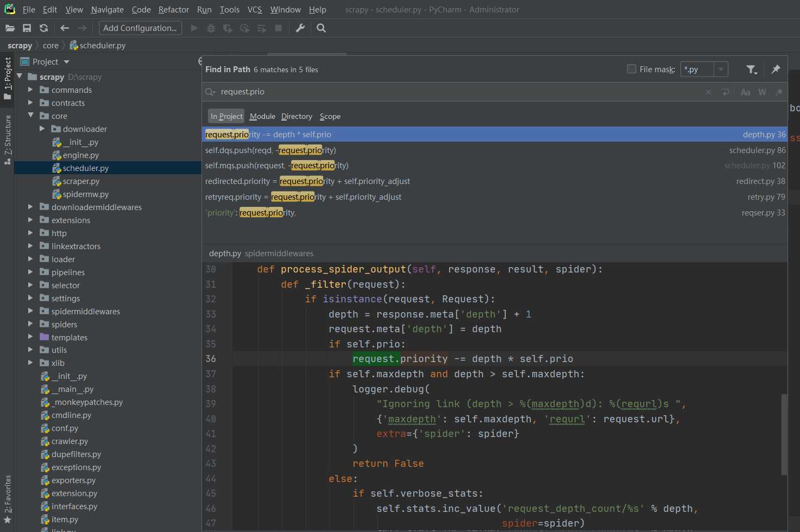Click the preview pane vertical scrollbar
The width and height of the screenshot is (800, 532).
[x=784, y=434]
